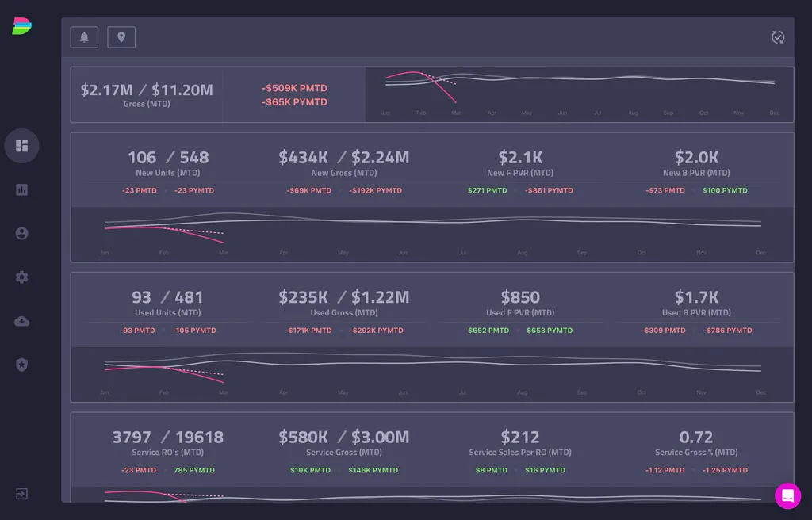Click the New vehicles trend chart
This screenshot has height=520, width=812.
pyautogui.click(x=432, y=234)
